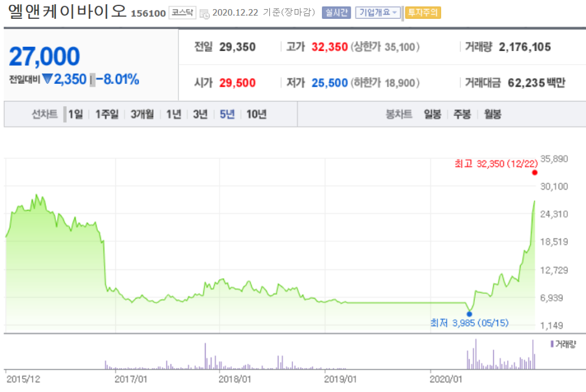This screenshot has height=392, width=586.
Task: Select the 10년 line chart tab
Action: pos(257,114)
